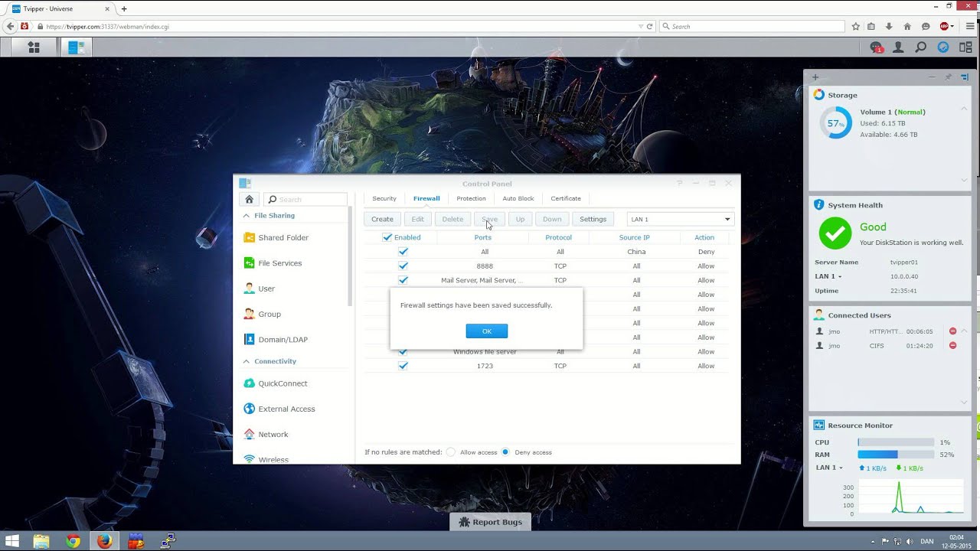Go to Control Panel home icon
This screenshot has width=980, height=551.
(x=249, y=199)
